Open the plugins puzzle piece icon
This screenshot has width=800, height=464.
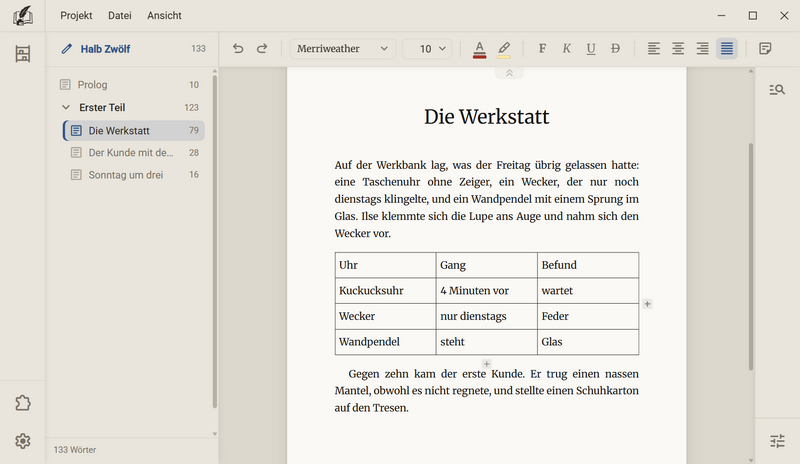tap(22, 403)
